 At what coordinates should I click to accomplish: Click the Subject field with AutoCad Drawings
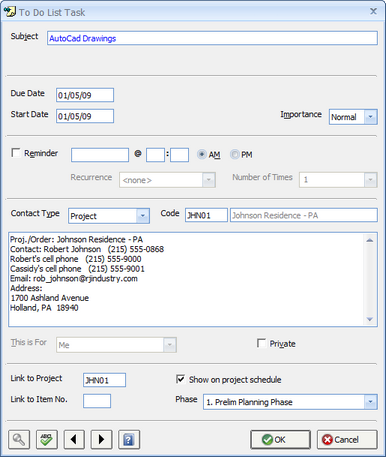[212, 38]
